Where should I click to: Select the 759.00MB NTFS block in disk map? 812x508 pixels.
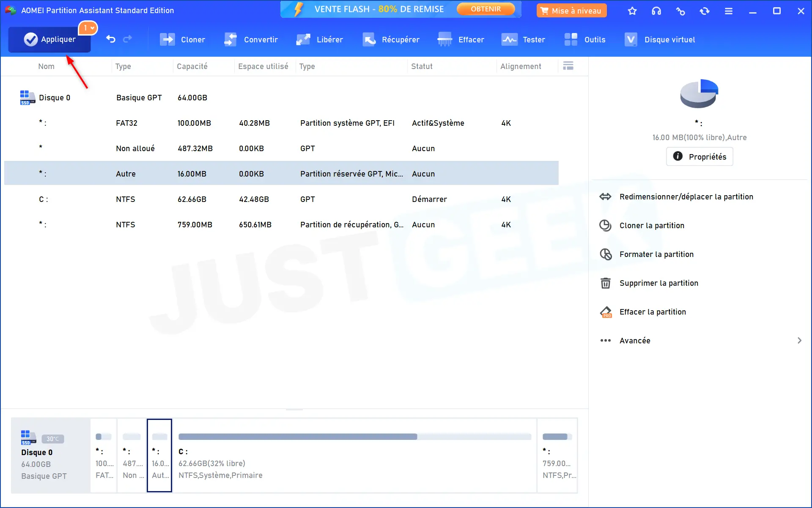(557, 456)
